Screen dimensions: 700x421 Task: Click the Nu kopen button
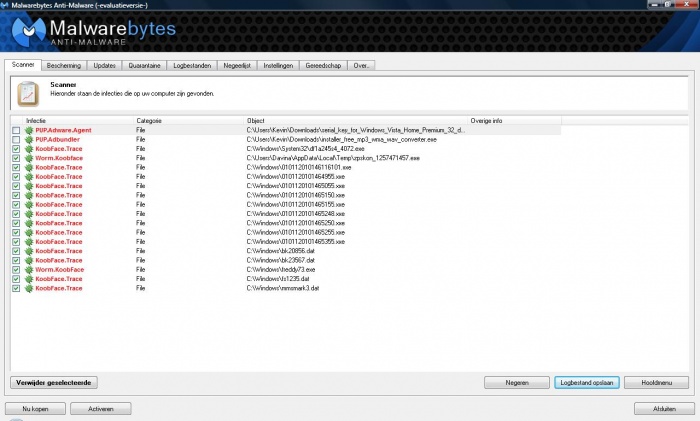pyautogui.click(x=35, y=408)
